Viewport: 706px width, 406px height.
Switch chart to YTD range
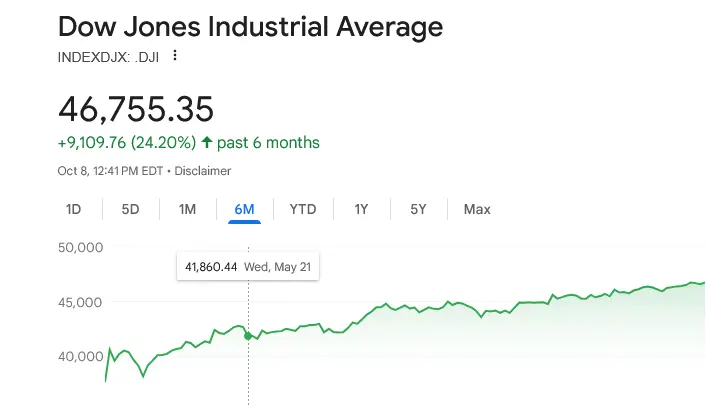point(302,209)
